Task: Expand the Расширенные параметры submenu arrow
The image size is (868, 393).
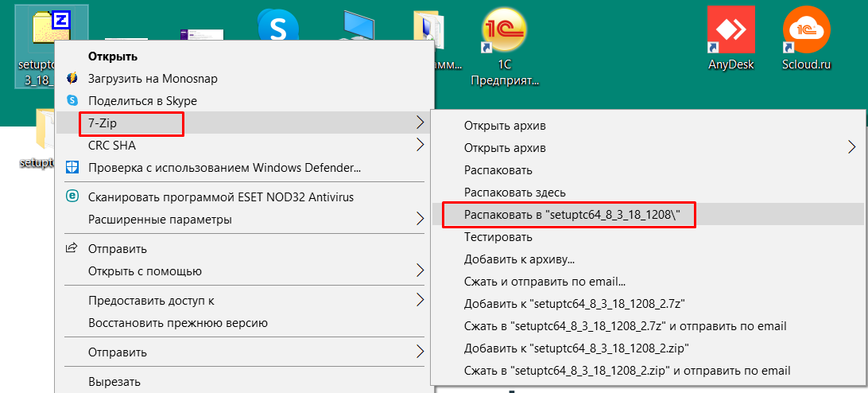Action: 420,220
